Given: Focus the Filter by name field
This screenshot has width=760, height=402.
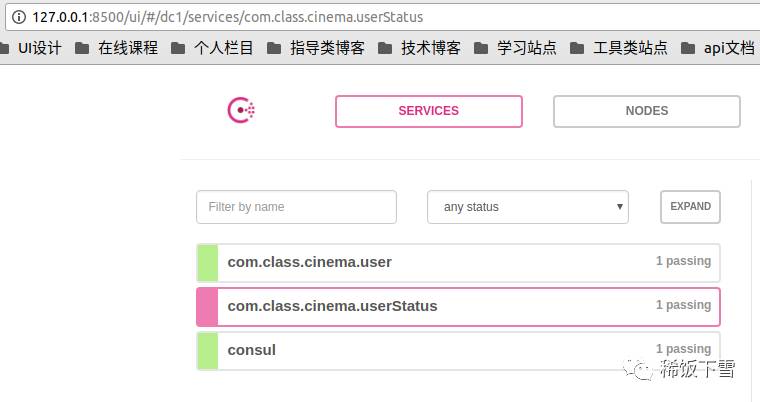Looking at the screenshot, I should 296,207.
